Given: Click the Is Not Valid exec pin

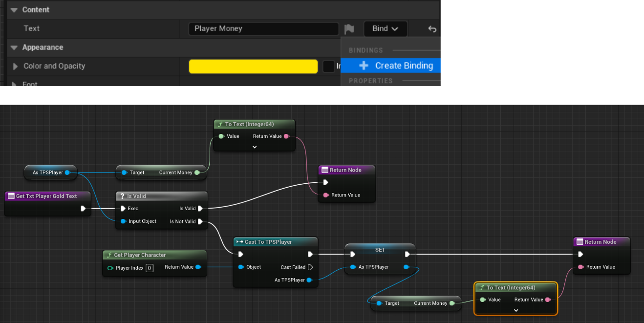Looking at the screenshot, I should 200,222.
